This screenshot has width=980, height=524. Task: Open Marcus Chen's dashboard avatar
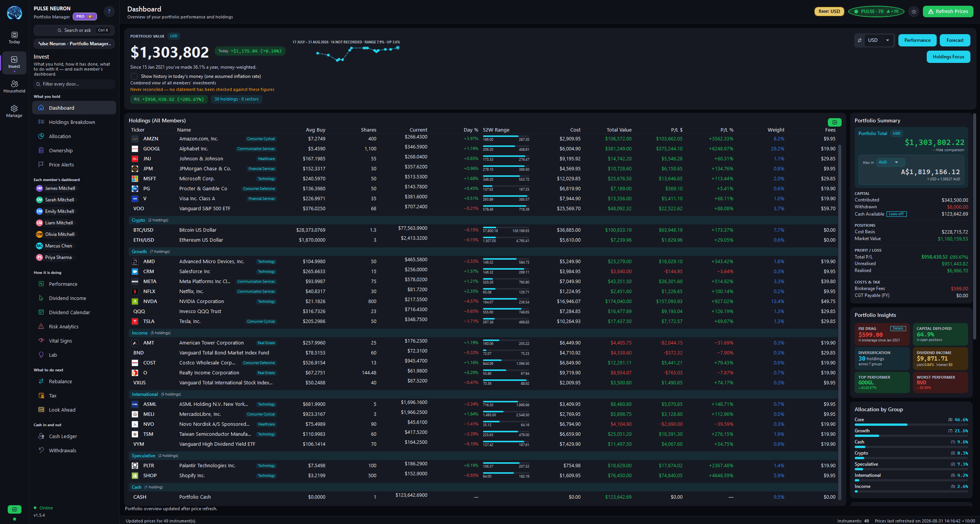39,246
